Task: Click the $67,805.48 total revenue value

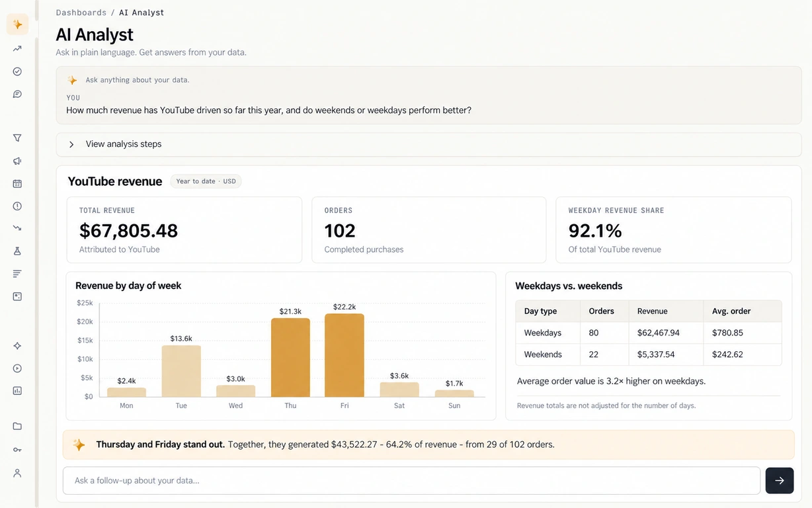Action: click(129, 230)
